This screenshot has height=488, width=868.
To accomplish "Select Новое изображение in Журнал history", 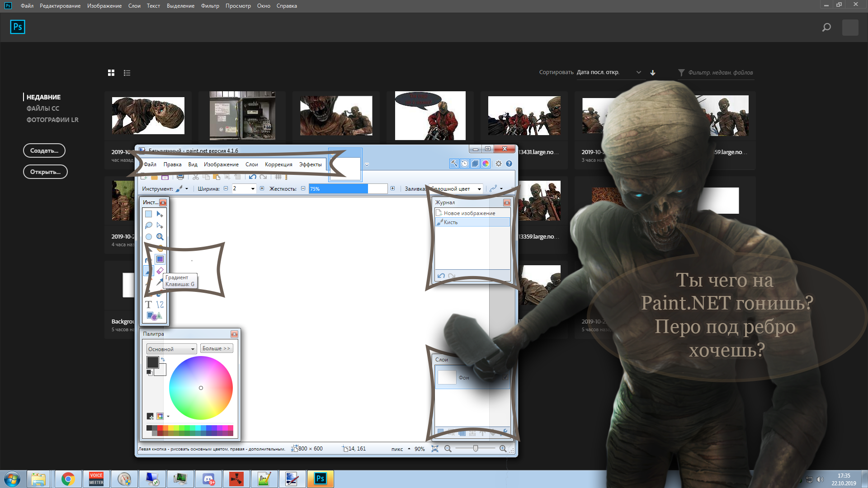I will click(472, 213).
